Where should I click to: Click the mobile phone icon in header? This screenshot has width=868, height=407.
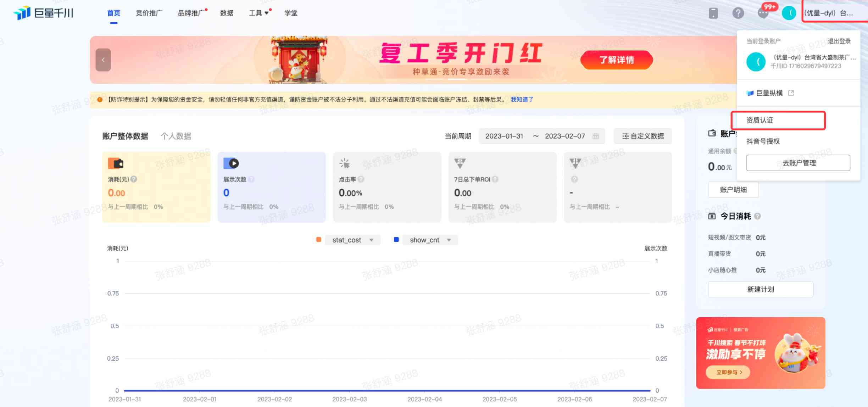pyautogui.click(x=713, y=13)
